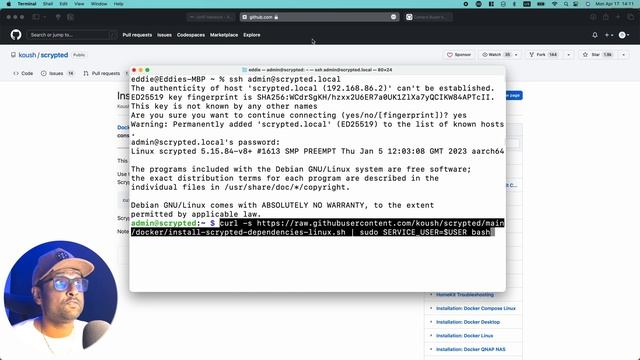Open the HomeKit Troubleshooting wiki link
The image size is (640, 360).
pyautogui.click(x=464, y=295)
